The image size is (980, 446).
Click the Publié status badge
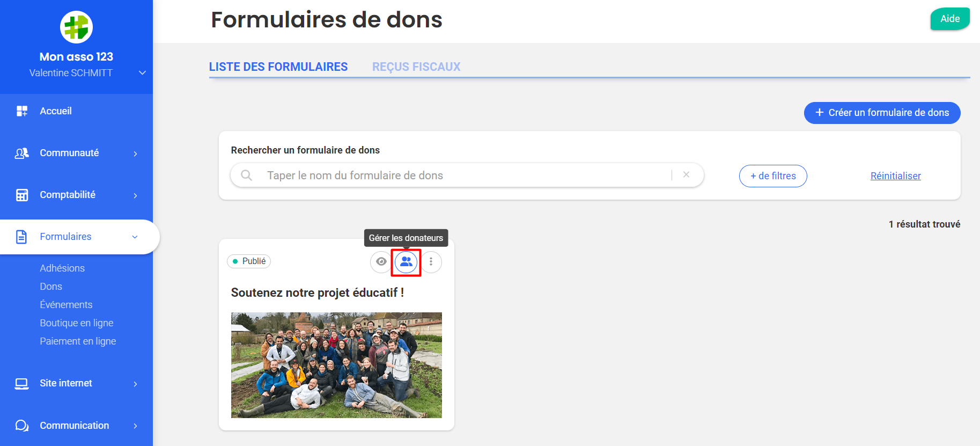(x=249, y=261)
